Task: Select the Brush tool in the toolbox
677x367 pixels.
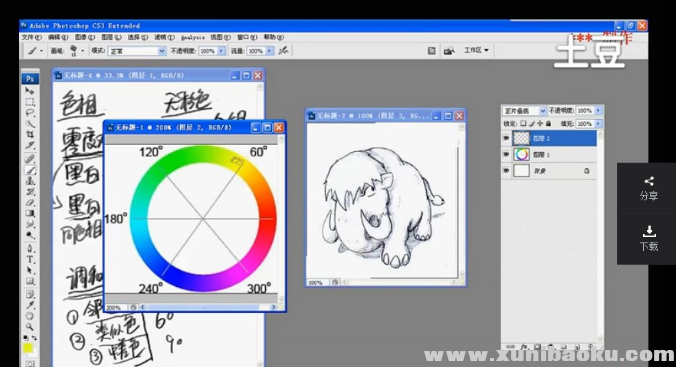Action: pos(30,170)
